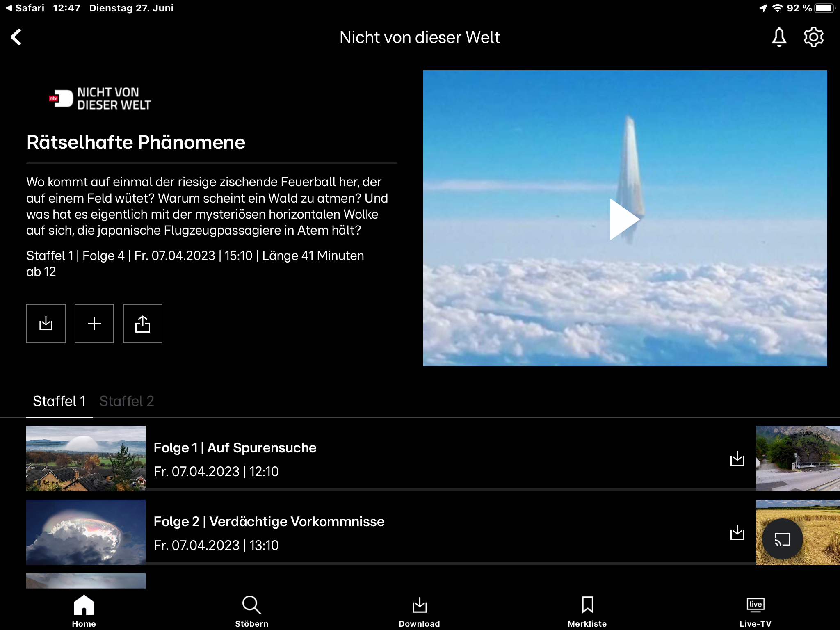Viewport: 840px width, 630px height.
Task: Open Merkliste bookmarks section
Action: coord(587,611)
